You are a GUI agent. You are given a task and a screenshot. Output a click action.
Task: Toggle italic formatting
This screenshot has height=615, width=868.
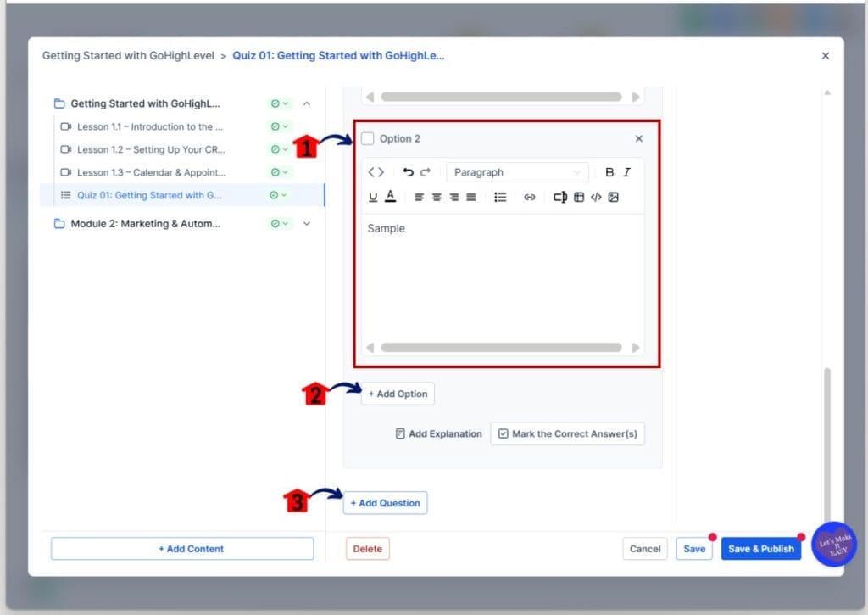626,172
